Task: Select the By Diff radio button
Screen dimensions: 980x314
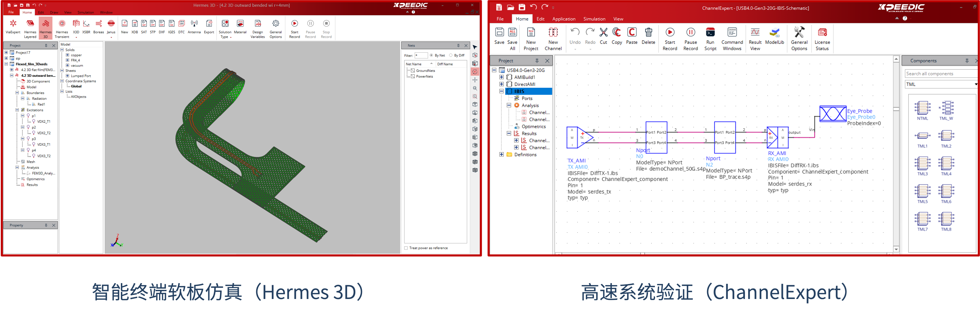Action: click(451, 56)
